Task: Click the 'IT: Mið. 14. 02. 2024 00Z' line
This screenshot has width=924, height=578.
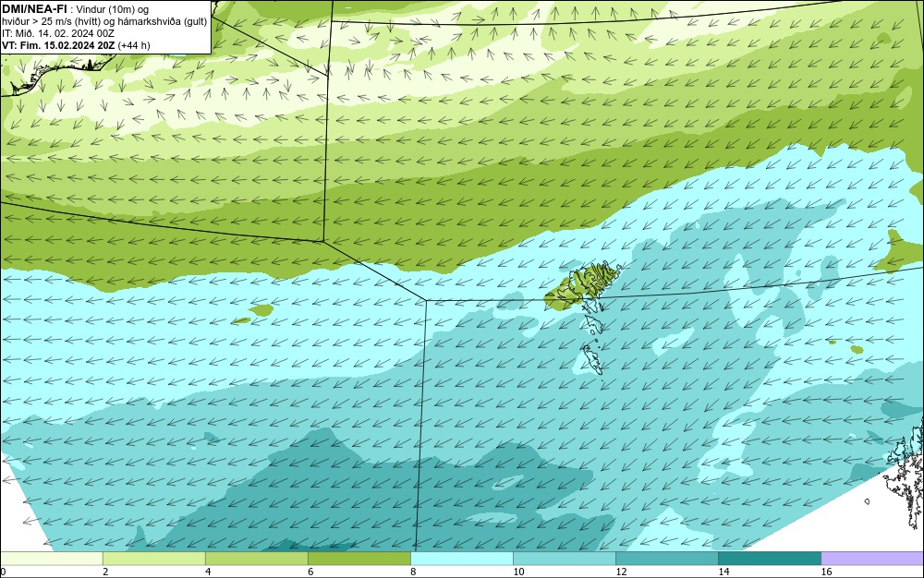Action: [x=57, y=33]
